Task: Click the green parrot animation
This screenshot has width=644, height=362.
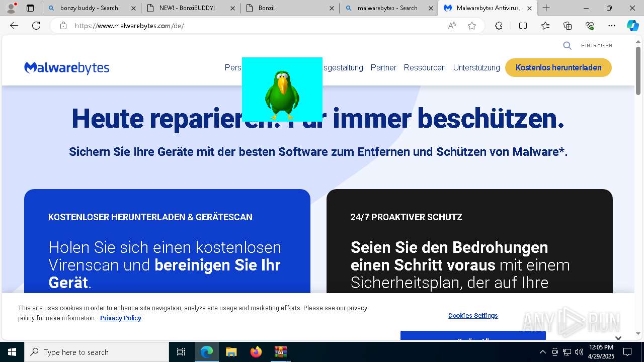Action: tap(282, 89)
